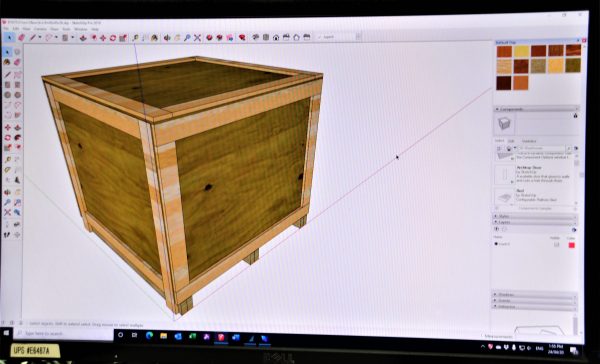Pick the 3D Text tool in left tool set

17,180
